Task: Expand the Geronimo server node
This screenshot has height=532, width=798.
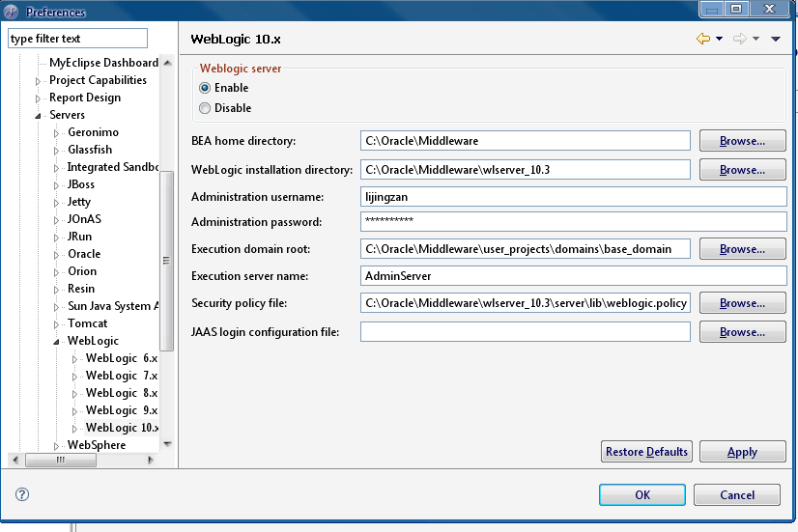Action: (x=56, y=133)
